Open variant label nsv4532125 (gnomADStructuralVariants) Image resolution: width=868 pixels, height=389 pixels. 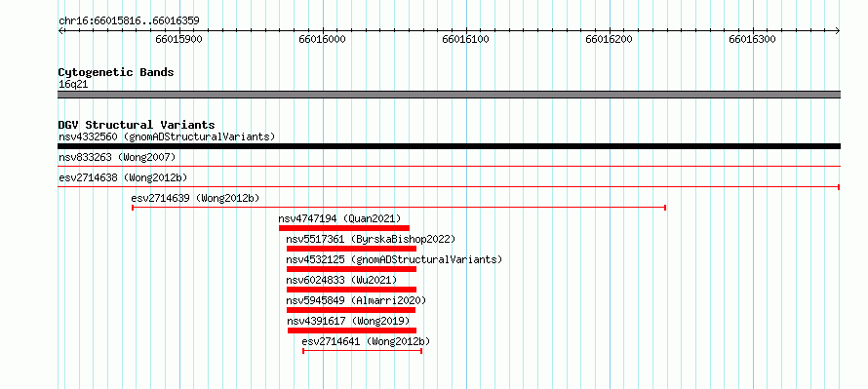(394, 259)
